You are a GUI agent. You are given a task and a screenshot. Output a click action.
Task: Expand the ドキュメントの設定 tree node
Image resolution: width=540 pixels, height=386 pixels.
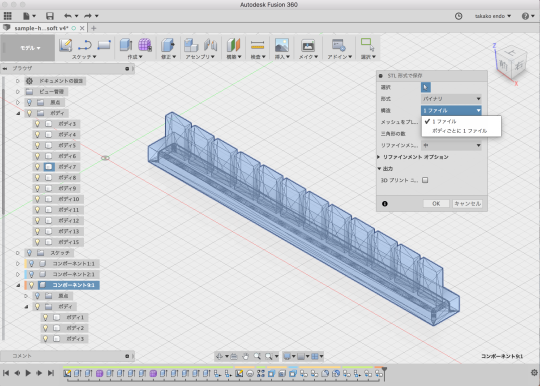click(18, 81)
